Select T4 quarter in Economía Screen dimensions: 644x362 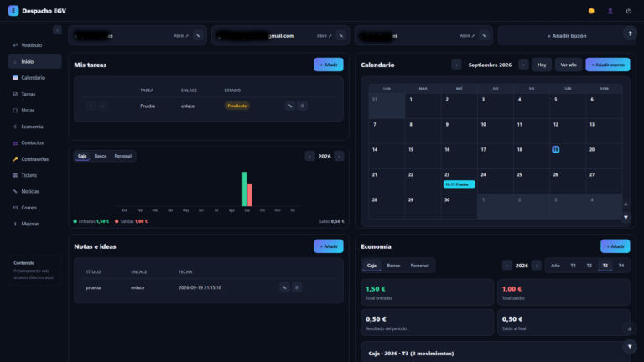[x=621, y=266]
